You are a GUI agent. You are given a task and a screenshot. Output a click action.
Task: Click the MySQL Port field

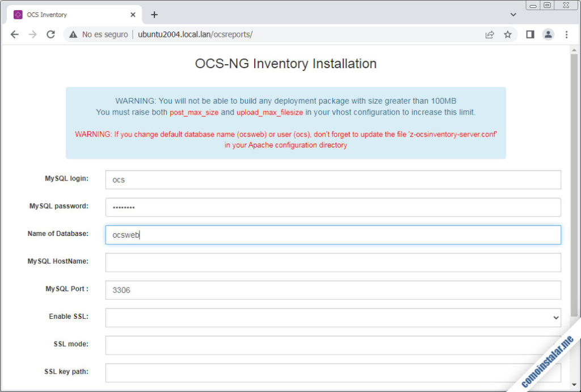(x=332, y=290)
